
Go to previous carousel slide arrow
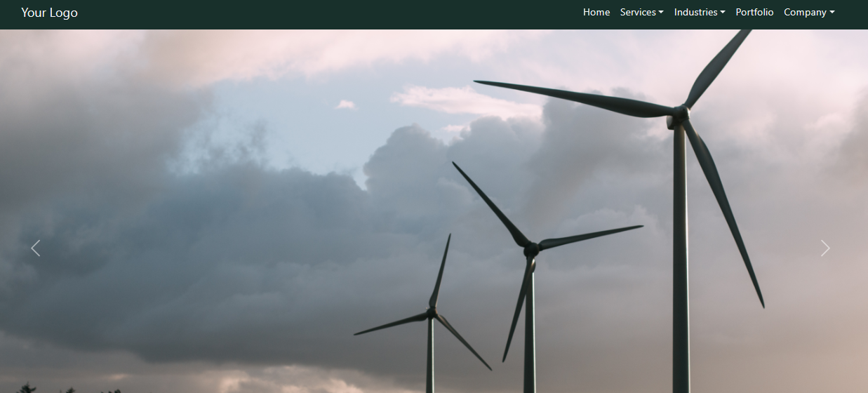coord(36,248)
